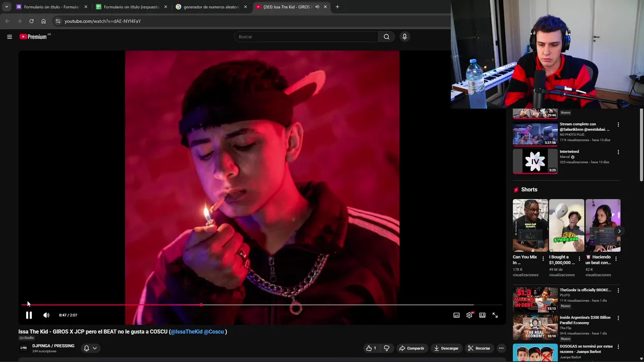Open the Intertwined video thumbnail

535,161
